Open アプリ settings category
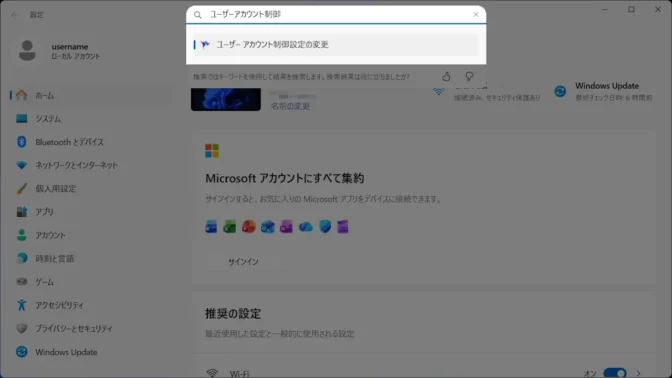Viewport: 672px width, 378px height. [x=91, y=212]
